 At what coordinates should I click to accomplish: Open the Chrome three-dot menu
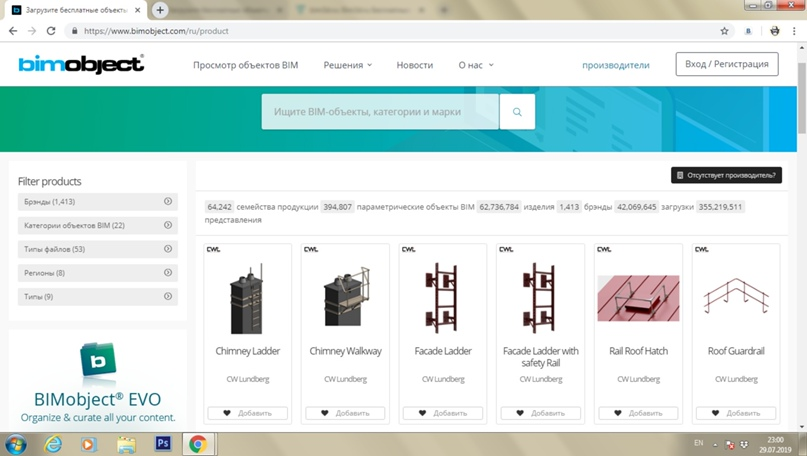794,31
